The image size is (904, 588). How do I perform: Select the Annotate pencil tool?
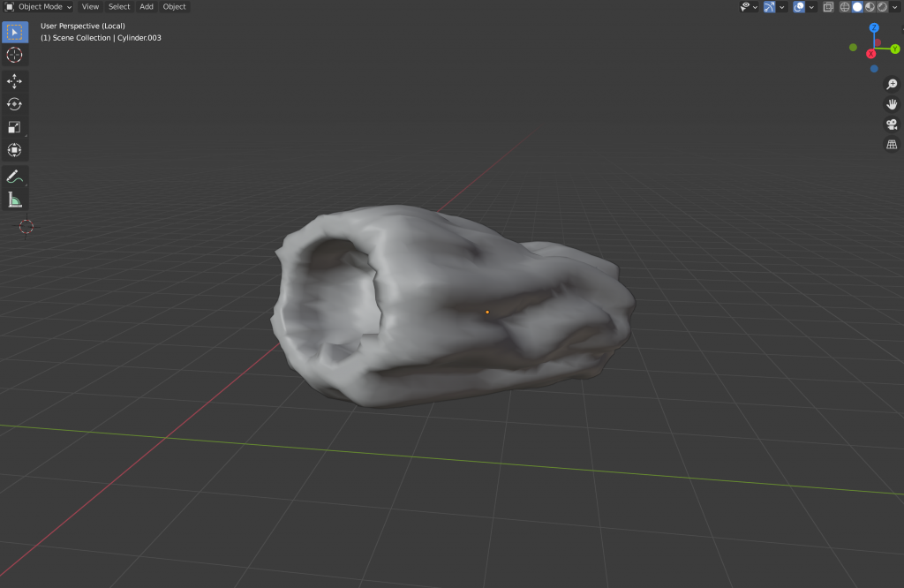point(14,177)
